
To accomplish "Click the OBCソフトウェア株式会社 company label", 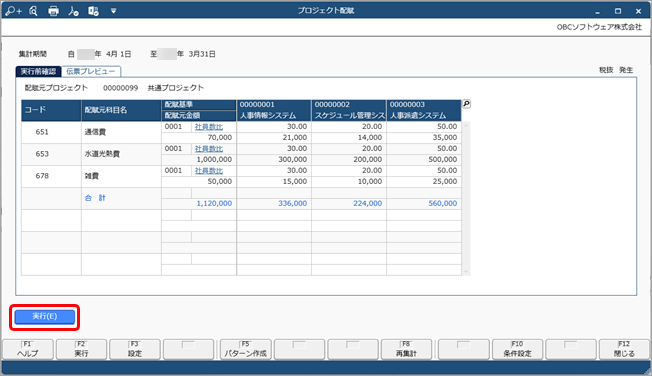I will [x=599, y=27].
